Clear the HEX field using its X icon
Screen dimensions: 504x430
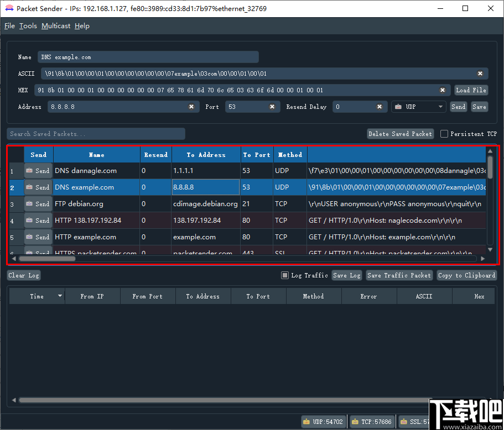pyautogui.click(x=443, y=90)
